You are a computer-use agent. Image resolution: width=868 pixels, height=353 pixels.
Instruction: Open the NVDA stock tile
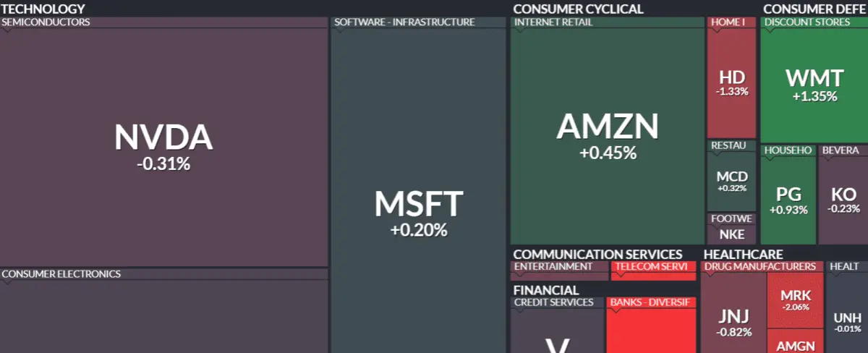point(163,146)
